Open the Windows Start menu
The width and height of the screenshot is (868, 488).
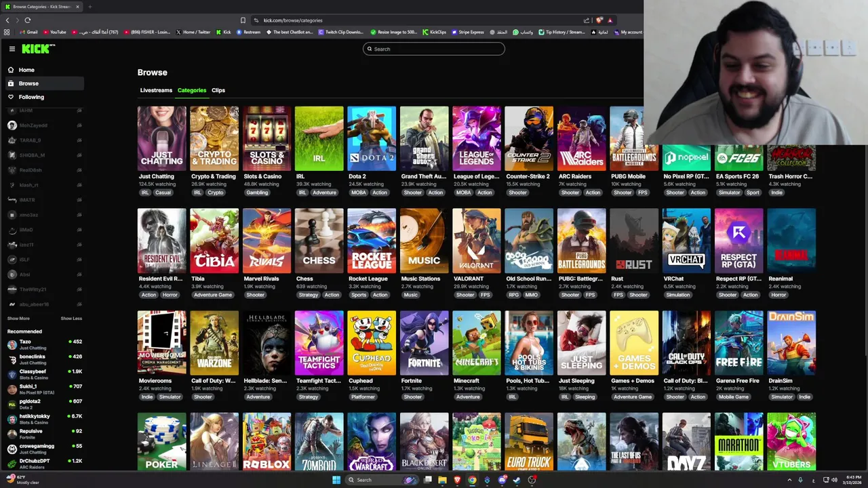point(336,480)
